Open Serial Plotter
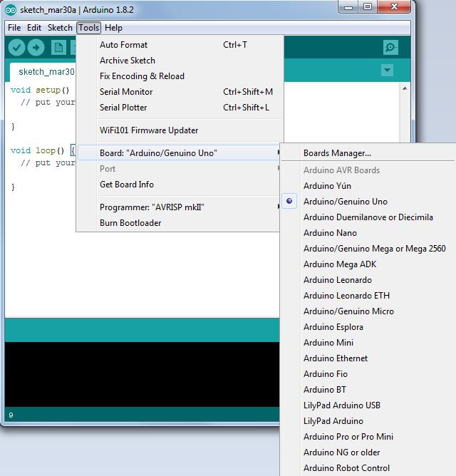 point(180,108)
